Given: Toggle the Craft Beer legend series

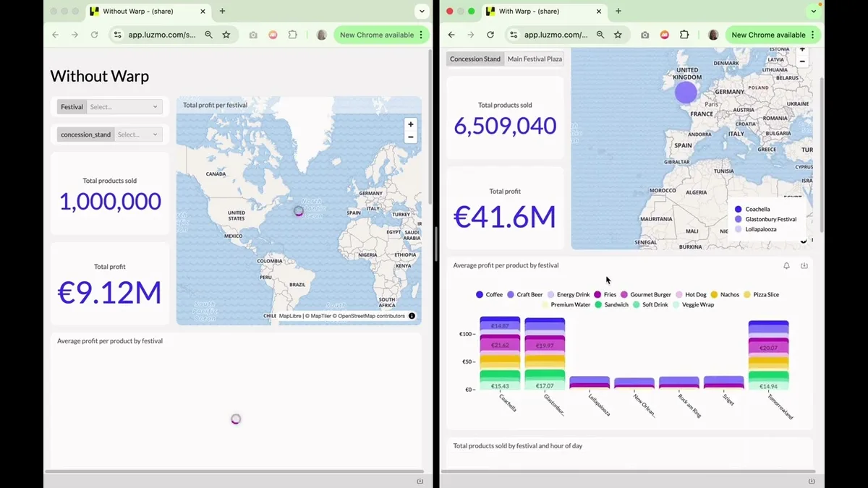Looking at the screenshot, I should tap(524, 295).
